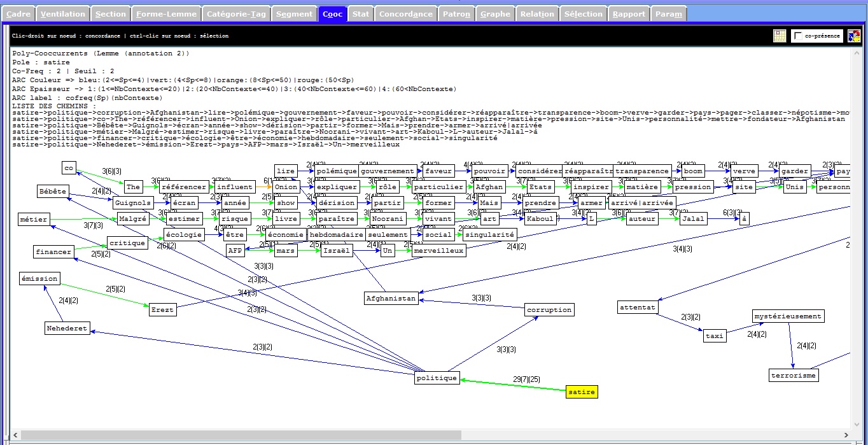Click the horizontal scrollbar right arrow

(x=848, y=435)
